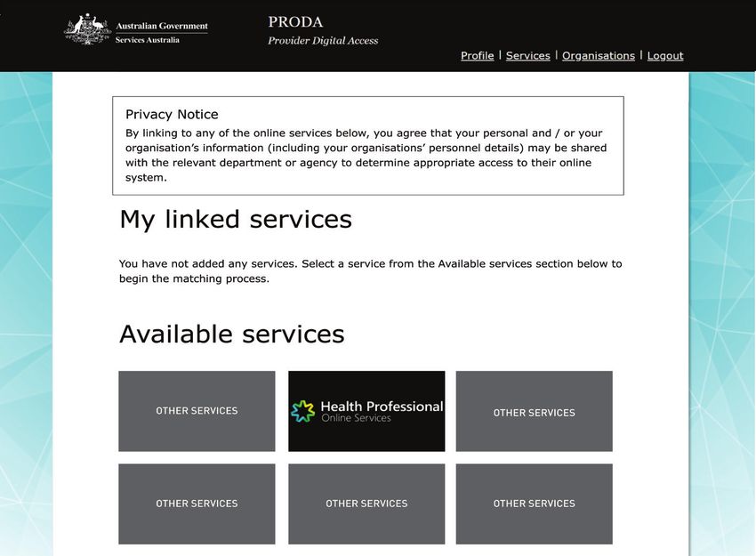
Task: Click the Privacy Notice heading
Action: (x=173, y=114)
